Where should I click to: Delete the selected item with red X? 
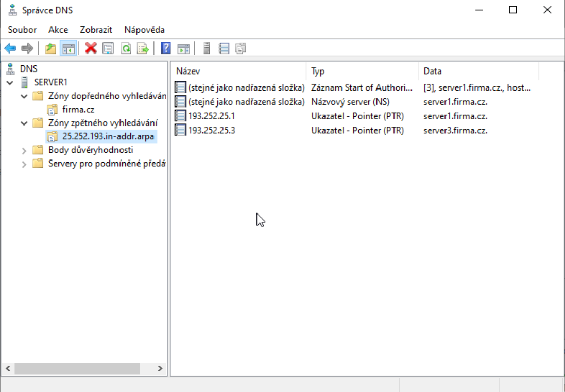(91, 48)
